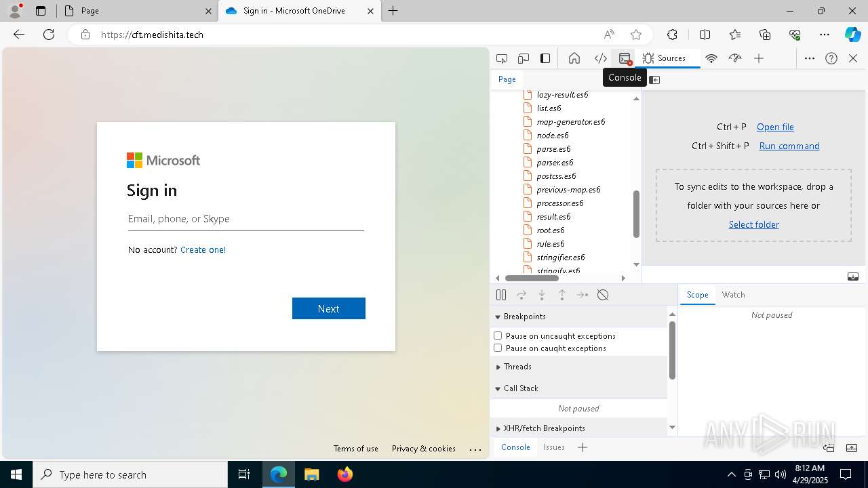Toggle device emulation in DevTools
Screen dimensions: 868x488
point(524,58)
